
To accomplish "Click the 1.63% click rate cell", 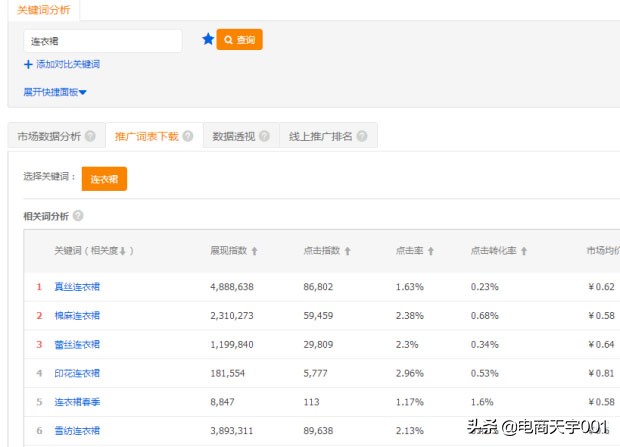I will pos(410,287).
